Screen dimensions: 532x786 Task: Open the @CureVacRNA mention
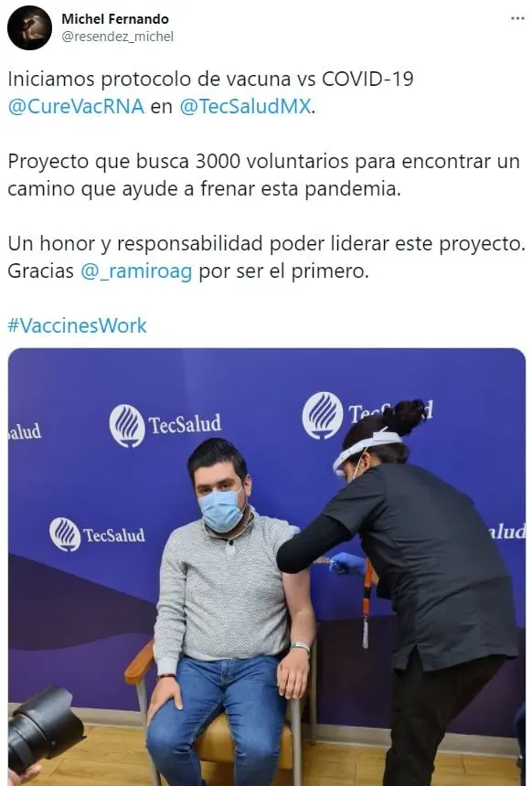[x=76, y=106]
